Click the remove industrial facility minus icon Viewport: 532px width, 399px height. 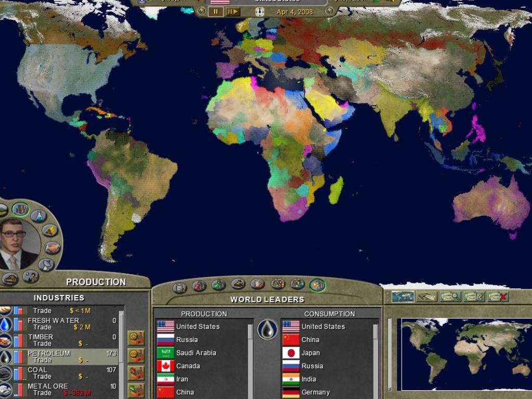pyautogui.click(x=136, y=355)
